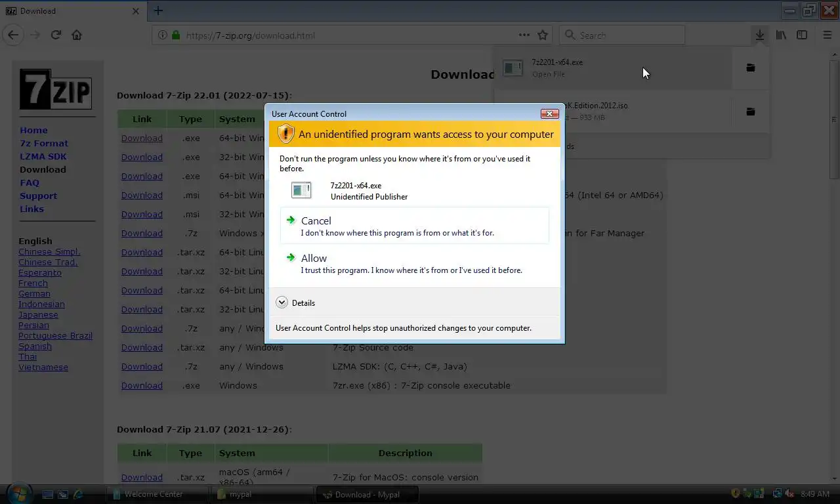Go back in the browser

click(13, 35)
